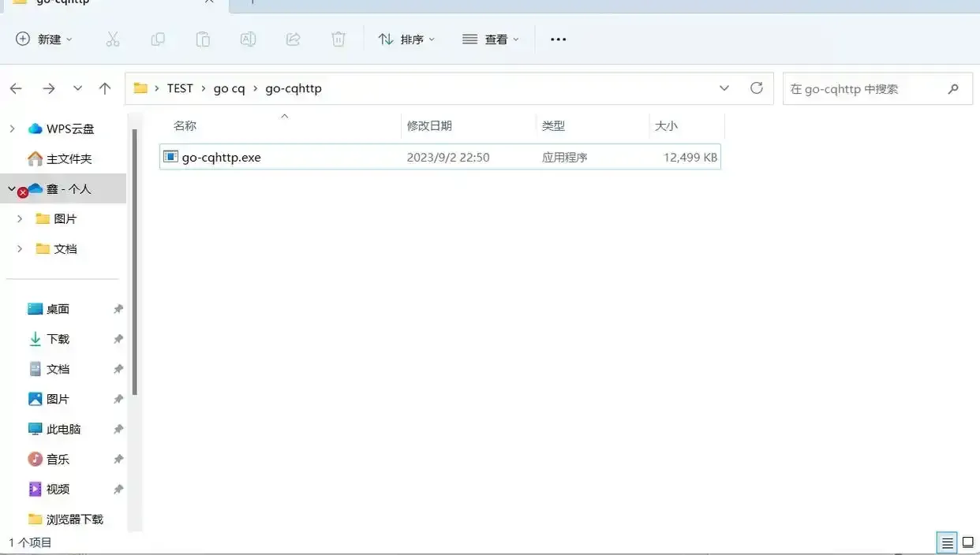Click the Cut scissors icon

coord(113,39)
